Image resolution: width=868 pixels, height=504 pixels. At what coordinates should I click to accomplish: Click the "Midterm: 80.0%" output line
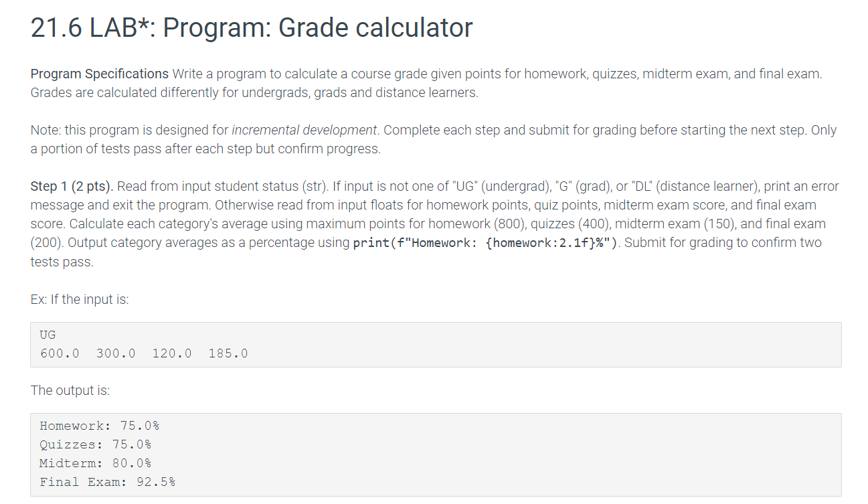(x=96, y=463)
